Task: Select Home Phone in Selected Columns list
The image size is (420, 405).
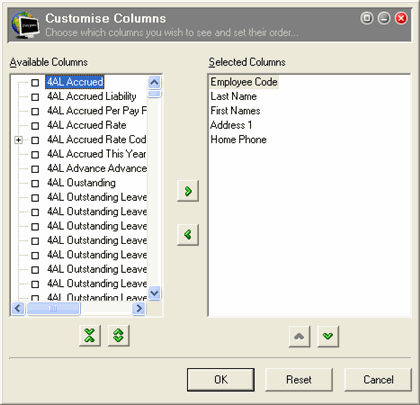Action: click(238, 139)
